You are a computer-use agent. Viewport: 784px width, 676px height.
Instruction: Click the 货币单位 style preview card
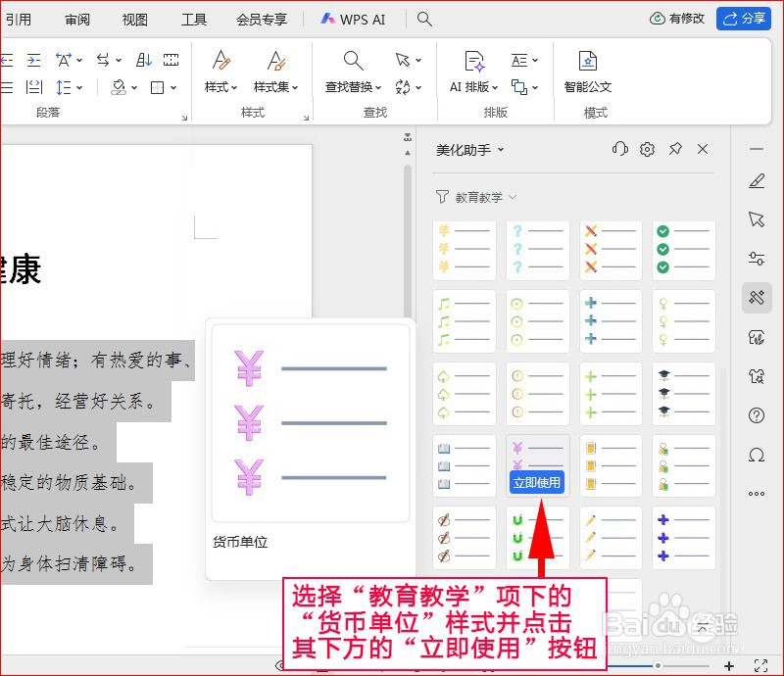310,421
